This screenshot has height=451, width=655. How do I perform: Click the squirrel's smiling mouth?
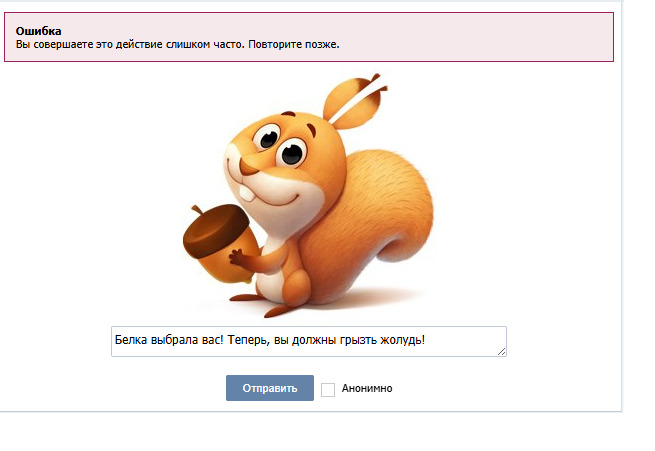[x=282, y=200]
